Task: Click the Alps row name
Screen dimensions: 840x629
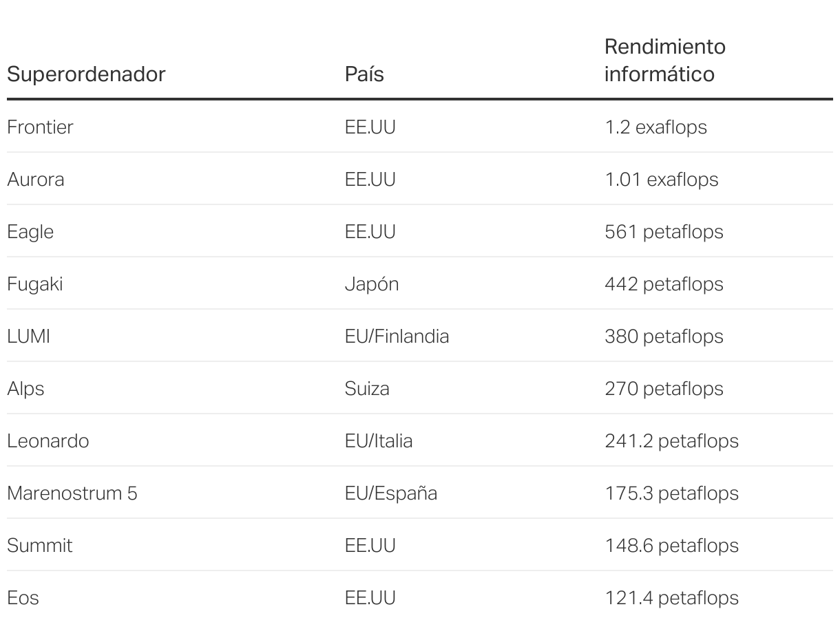Action: pos(25,389)
